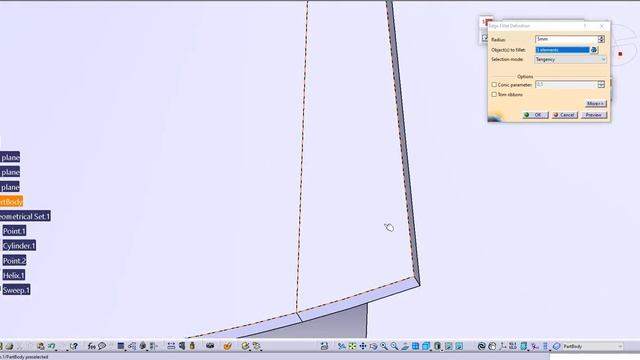Select the Measure Between tool
640x360 pixels.
171,346
